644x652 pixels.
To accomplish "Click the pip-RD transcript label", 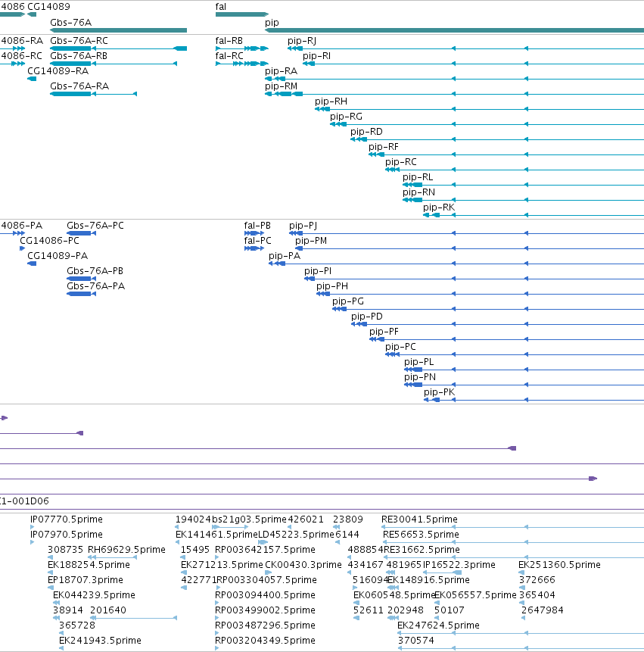I will (x=366, y=132).
